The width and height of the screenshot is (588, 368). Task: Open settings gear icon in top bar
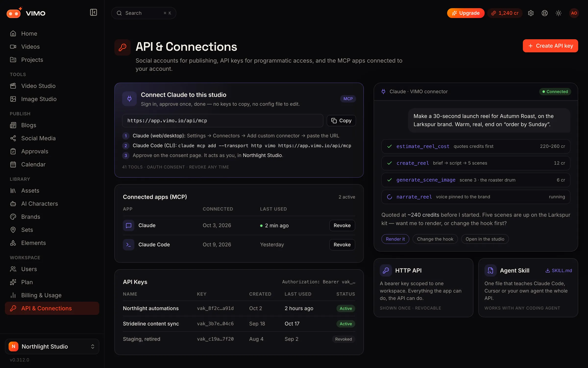point(531,13)
